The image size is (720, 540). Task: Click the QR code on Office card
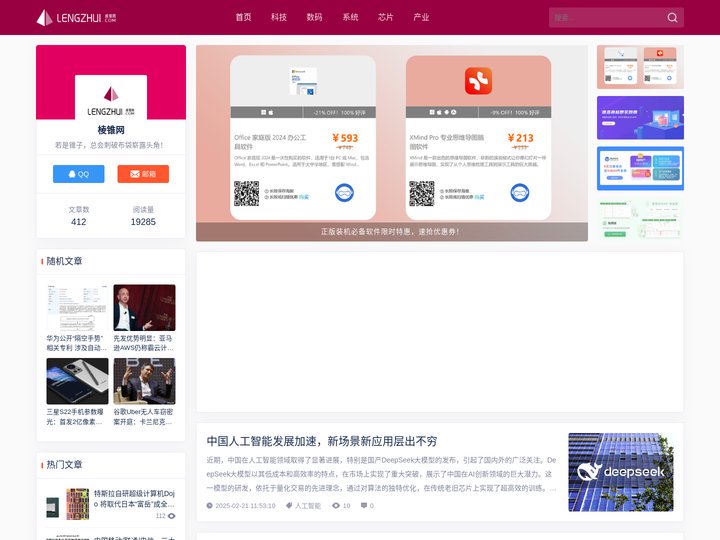[x=247, y=193]
